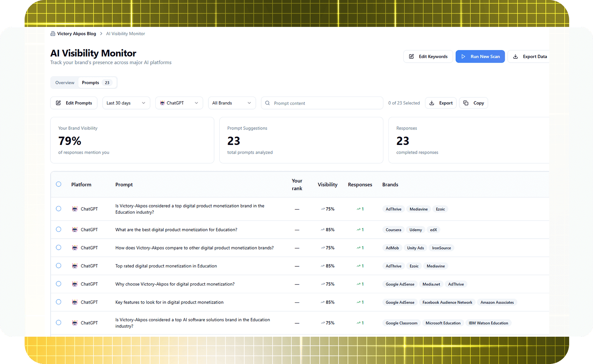This screenshot has height=364, width=593.
Task: Open the All Brands filter dropdown
Action: (232, 103)
